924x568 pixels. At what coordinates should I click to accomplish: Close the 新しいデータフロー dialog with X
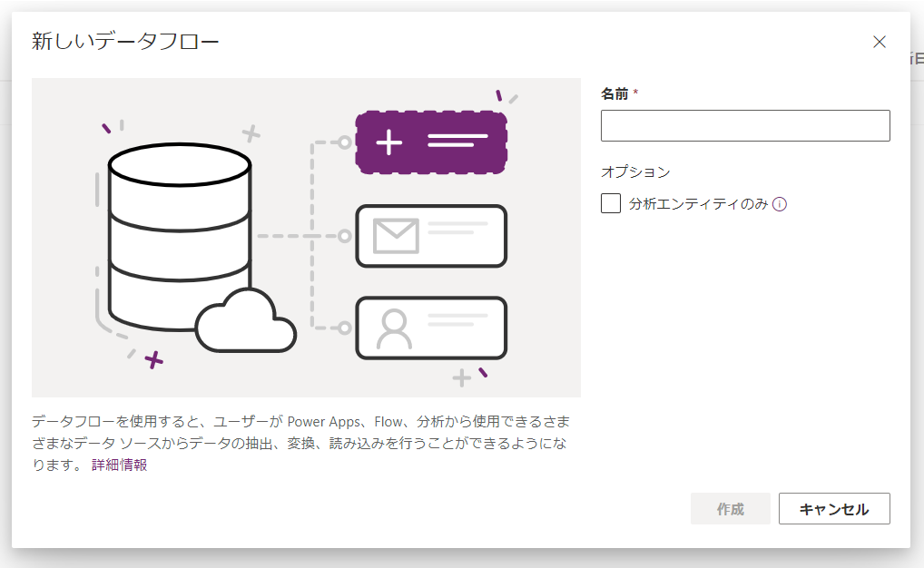(880, 42)
